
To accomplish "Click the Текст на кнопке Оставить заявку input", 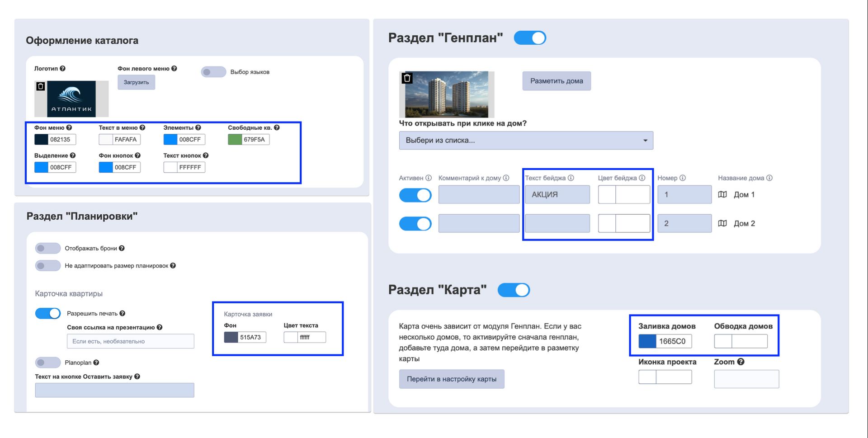I will [115, 390].
